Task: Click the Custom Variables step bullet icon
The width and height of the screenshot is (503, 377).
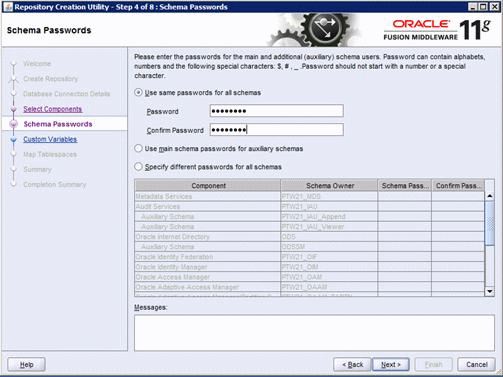Action: point(14,139)
